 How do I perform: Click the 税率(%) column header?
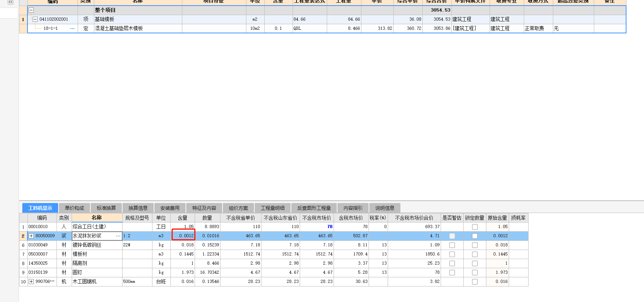click(x=378, y=218)
